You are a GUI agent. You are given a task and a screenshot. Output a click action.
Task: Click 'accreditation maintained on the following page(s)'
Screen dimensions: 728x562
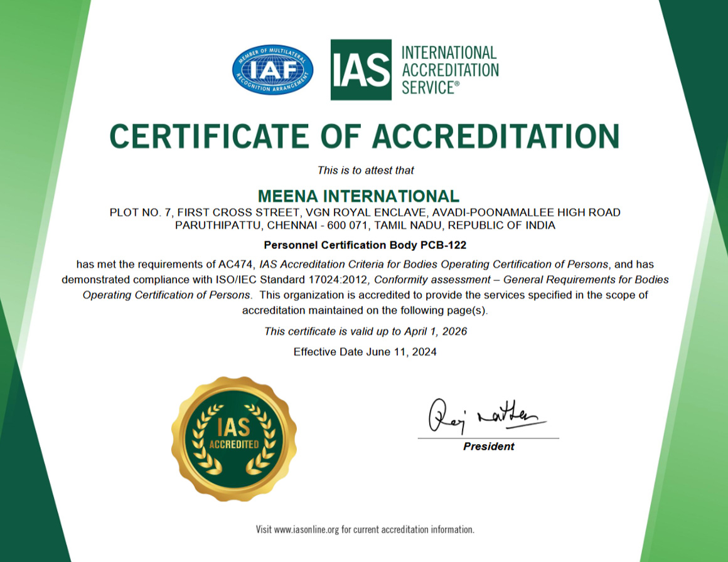pos(365,310)
